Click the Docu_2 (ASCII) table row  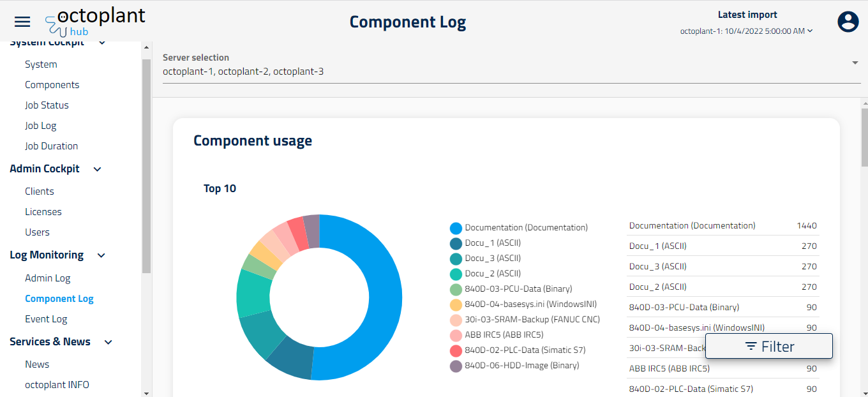click(x=723, y=287)
